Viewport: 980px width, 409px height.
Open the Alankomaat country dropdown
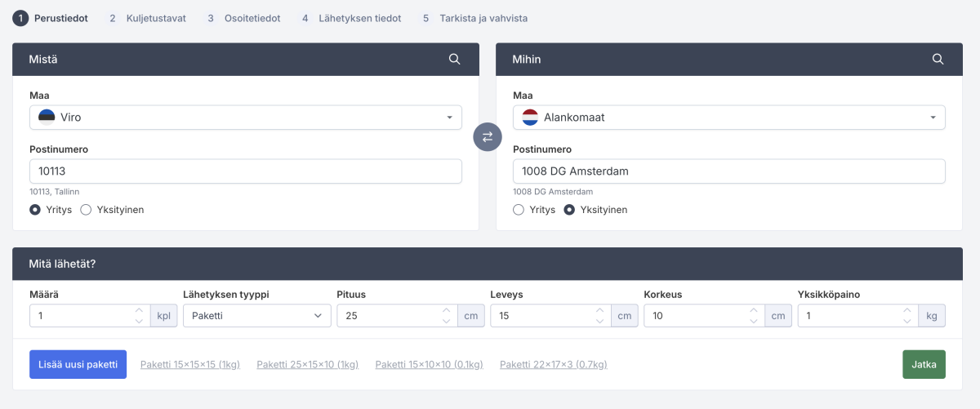[728, 118]
